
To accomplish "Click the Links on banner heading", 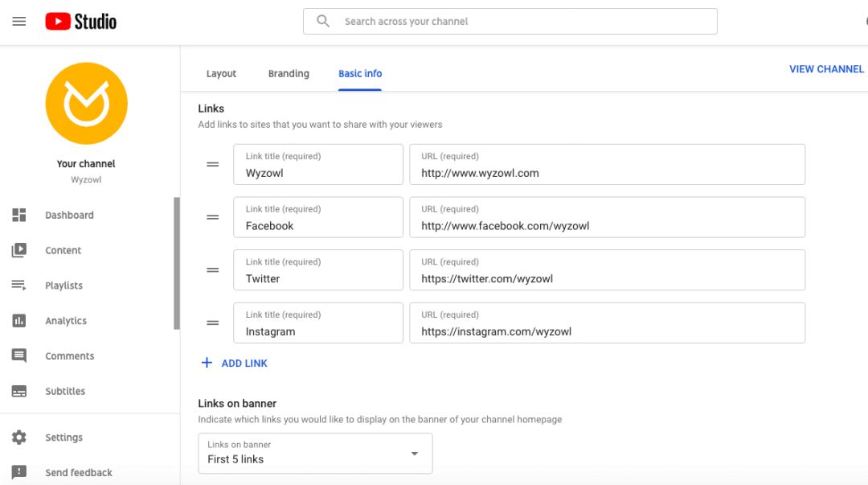I will [237, 404].
